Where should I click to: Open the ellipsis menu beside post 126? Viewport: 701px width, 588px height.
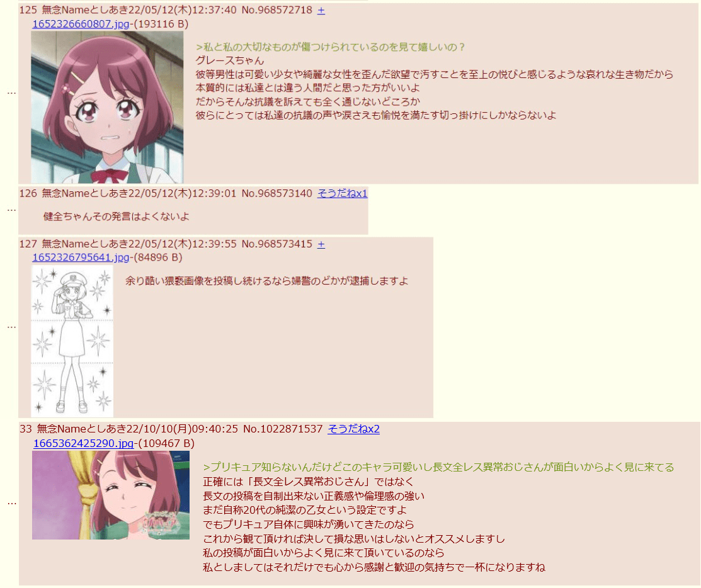(11, 210)
